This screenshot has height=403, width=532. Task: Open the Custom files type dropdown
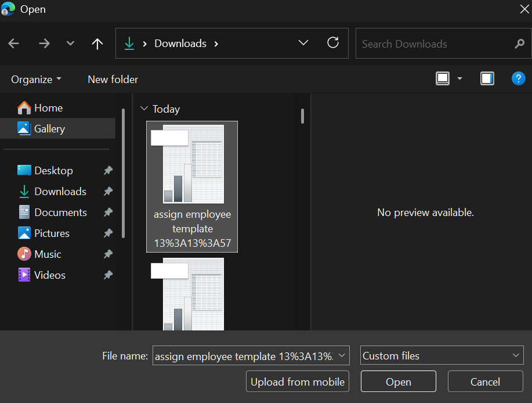441,355
